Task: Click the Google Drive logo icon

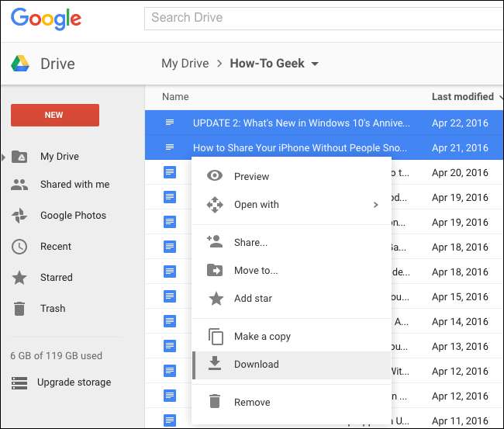Action: point(20,64)
